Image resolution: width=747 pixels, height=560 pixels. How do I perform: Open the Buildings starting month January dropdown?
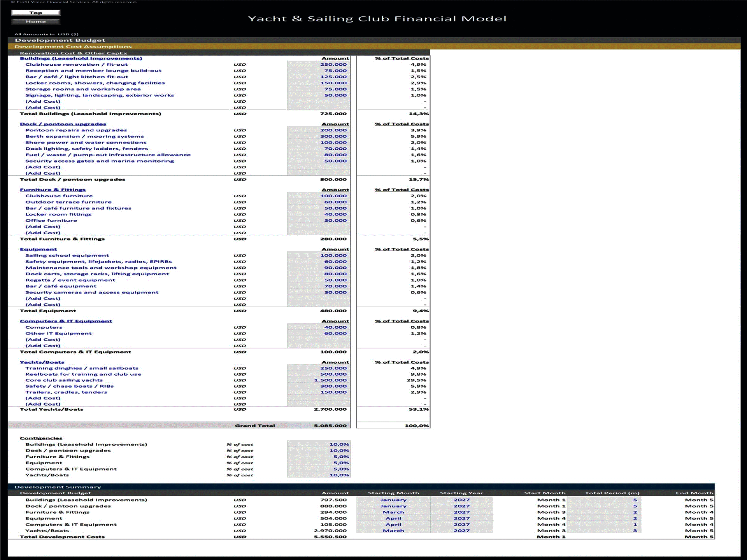[393, 500]
